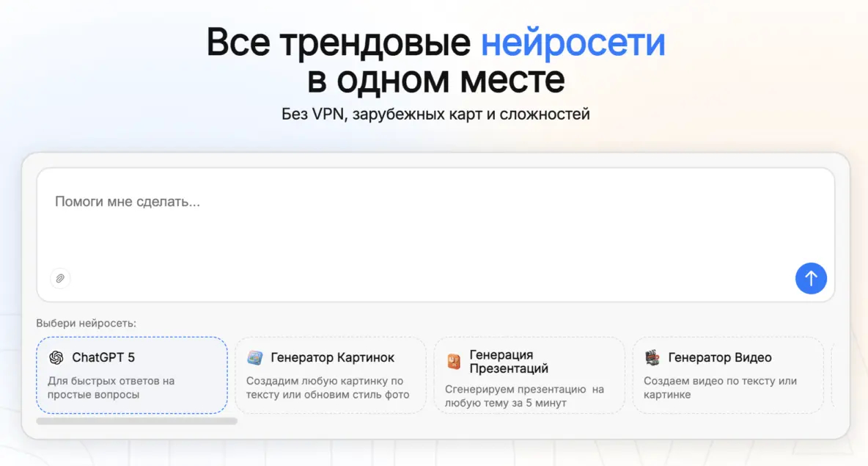Click the highlighted word 'нейросети' in headline
This screenshot has height=466, width=868.
[x=574, y=43]
